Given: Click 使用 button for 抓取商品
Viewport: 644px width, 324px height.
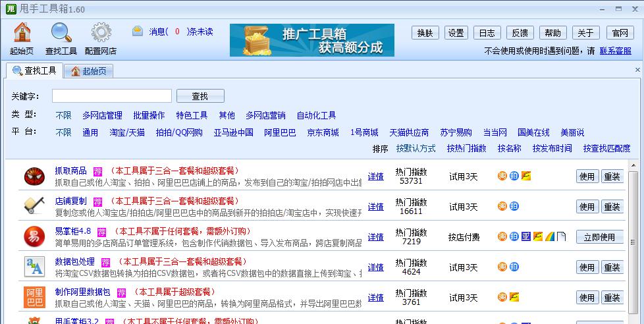Looking at the screenshot, I should pyautogui.click(x=587, y=176).
